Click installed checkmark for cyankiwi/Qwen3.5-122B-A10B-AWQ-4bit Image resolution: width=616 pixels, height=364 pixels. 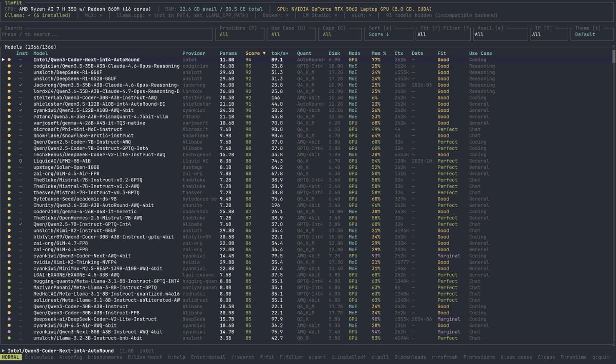[x=21, y=110]
